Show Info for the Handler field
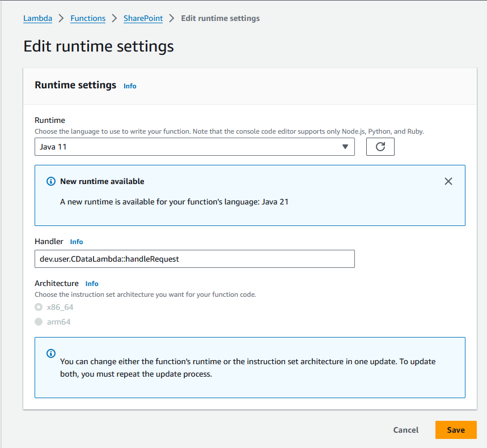 coord(77,242)
